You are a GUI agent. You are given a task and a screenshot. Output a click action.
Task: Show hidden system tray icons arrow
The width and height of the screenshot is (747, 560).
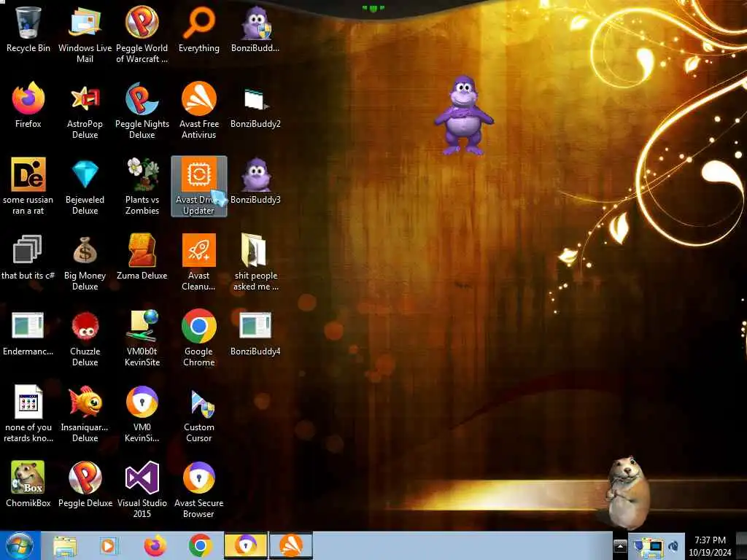[620, 546]
